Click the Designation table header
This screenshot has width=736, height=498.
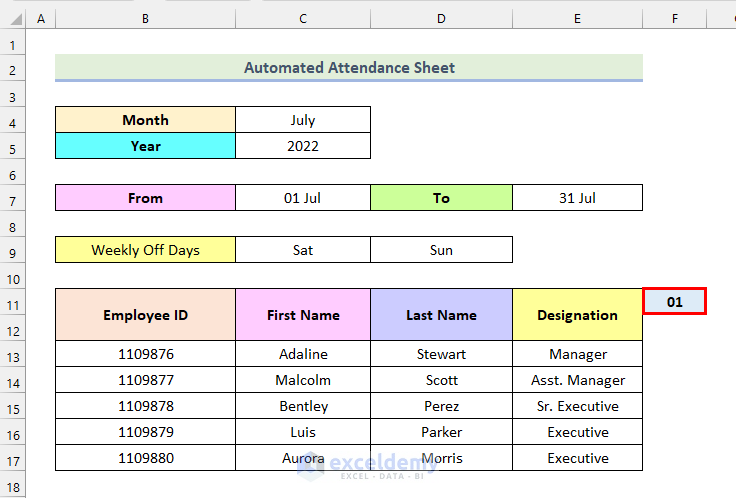pyautogui.click(x=577, y=315)
